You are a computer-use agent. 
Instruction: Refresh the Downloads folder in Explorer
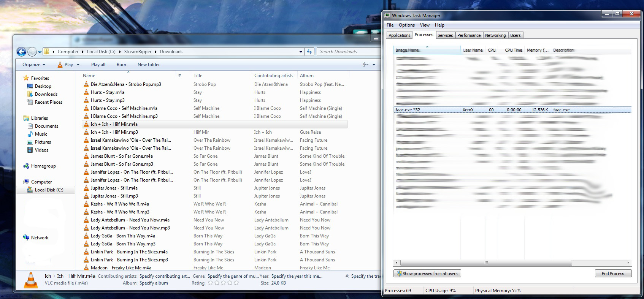point(309,52)
